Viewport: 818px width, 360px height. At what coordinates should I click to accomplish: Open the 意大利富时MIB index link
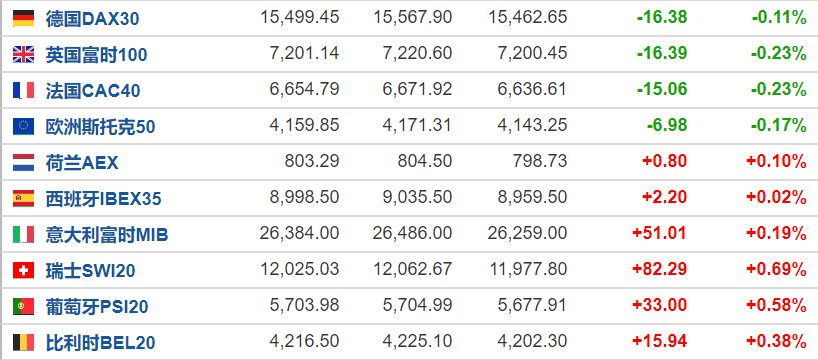point(107,235)
